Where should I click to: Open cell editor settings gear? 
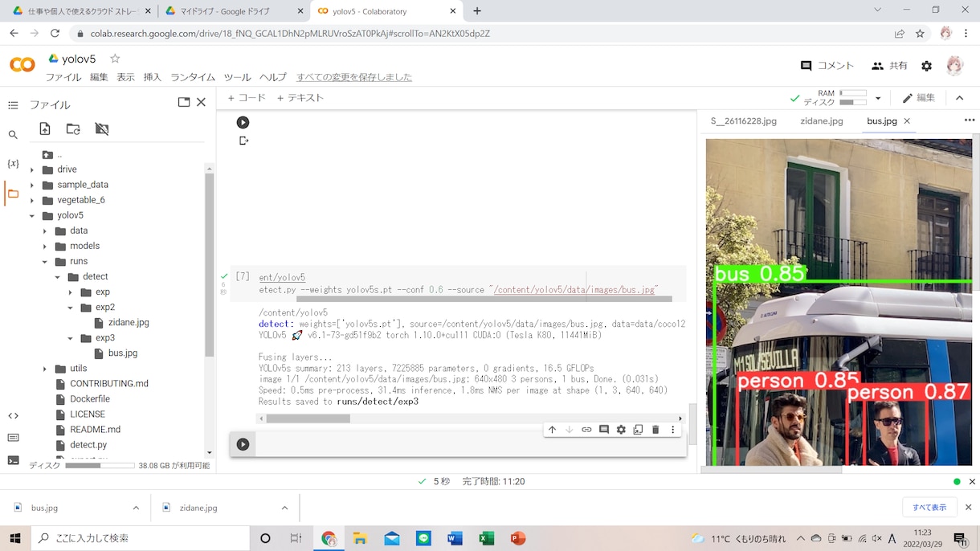621,430
